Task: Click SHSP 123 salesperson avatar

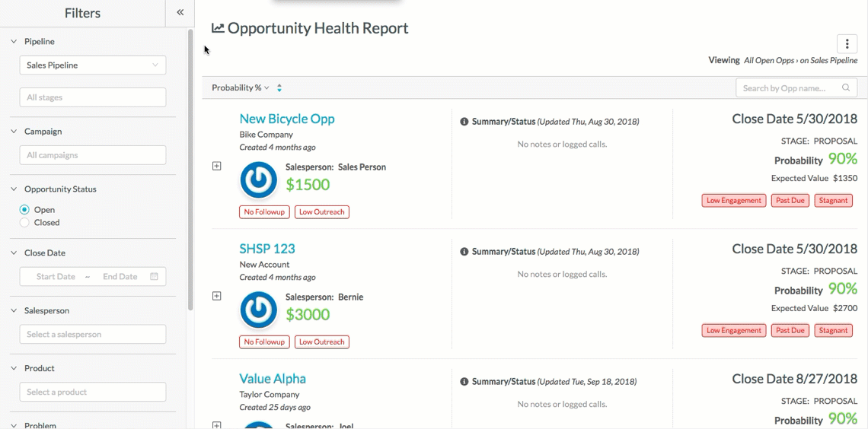Action: [259, 310]
